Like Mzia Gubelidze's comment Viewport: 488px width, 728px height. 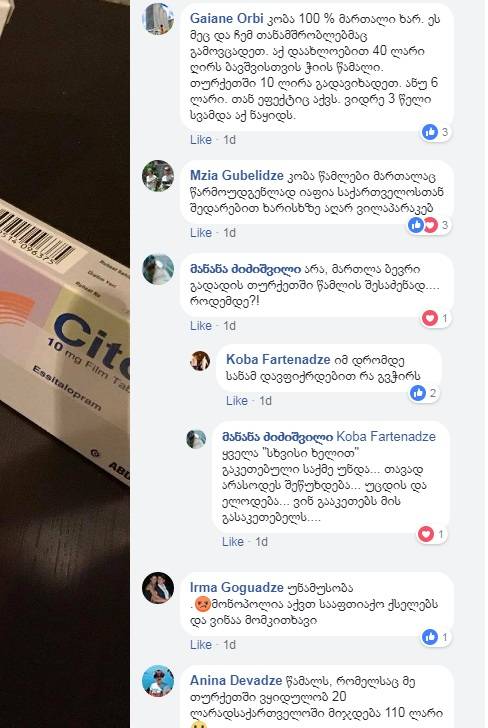pyautogui.click(x=201, y=233)
